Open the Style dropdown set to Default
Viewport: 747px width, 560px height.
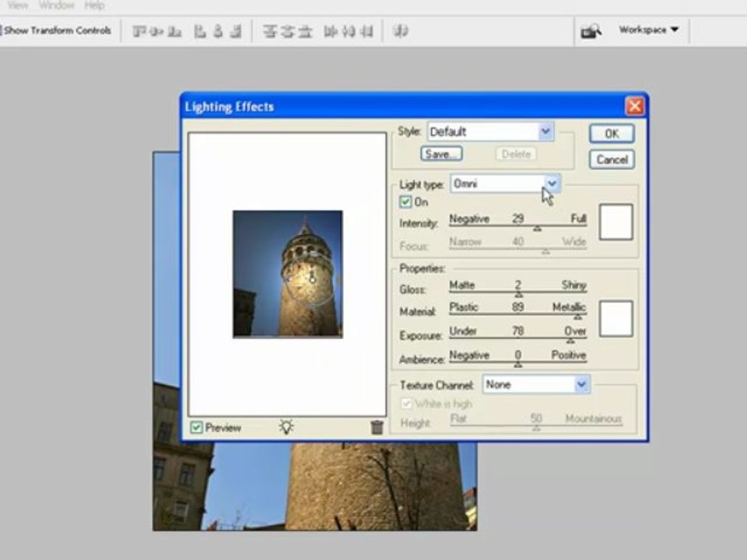click(490, 132)
